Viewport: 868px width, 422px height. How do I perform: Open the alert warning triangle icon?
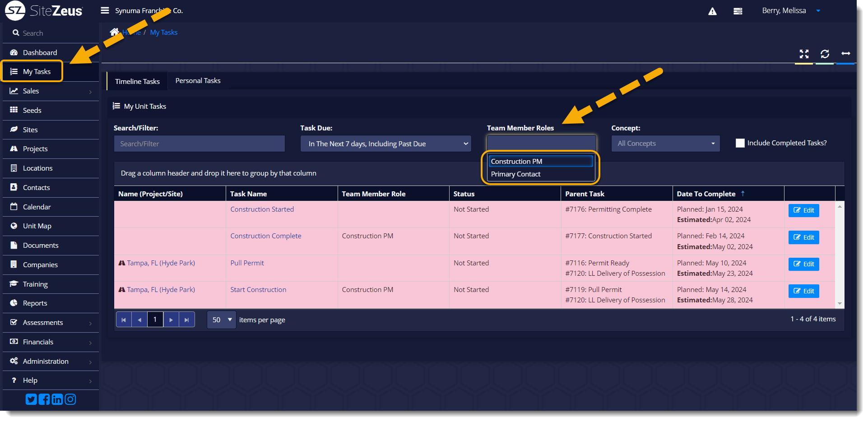point(712,11)
